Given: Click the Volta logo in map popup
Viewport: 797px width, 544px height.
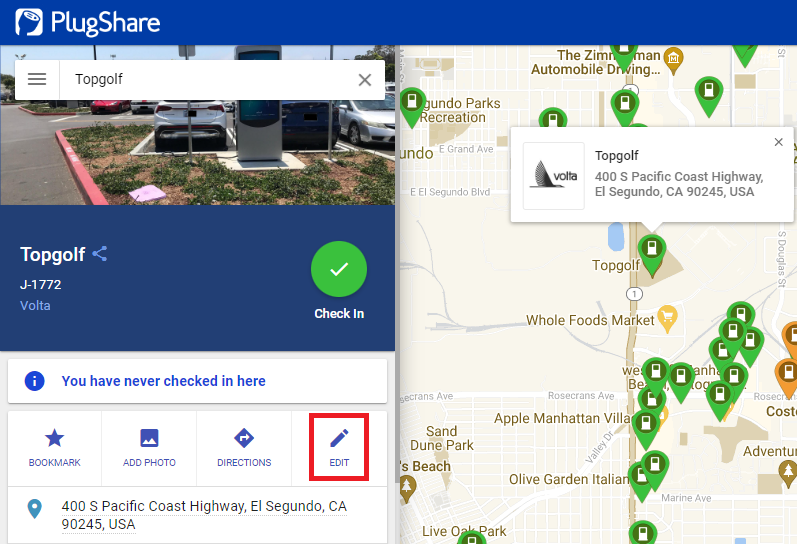Looking at the screenshot, I should [x=554, y=175].
